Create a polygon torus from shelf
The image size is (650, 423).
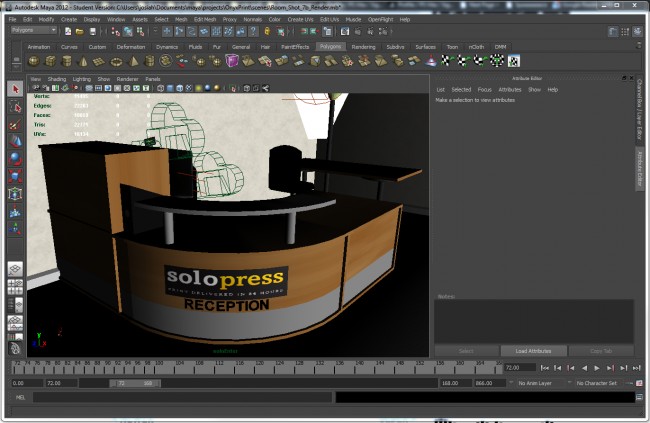(x=116, y=61)
